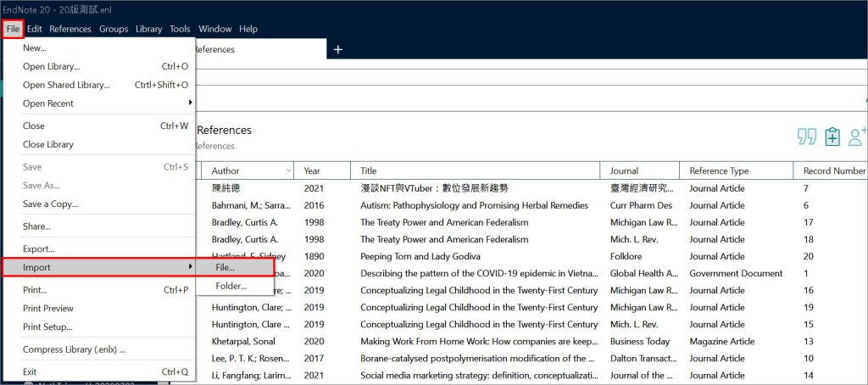Image resolution: width=868 pixels, height=385 pixels.
Task: Select the Autism Pathophysiology reference title
Action: pyautogui.click(x=474, y=205)
